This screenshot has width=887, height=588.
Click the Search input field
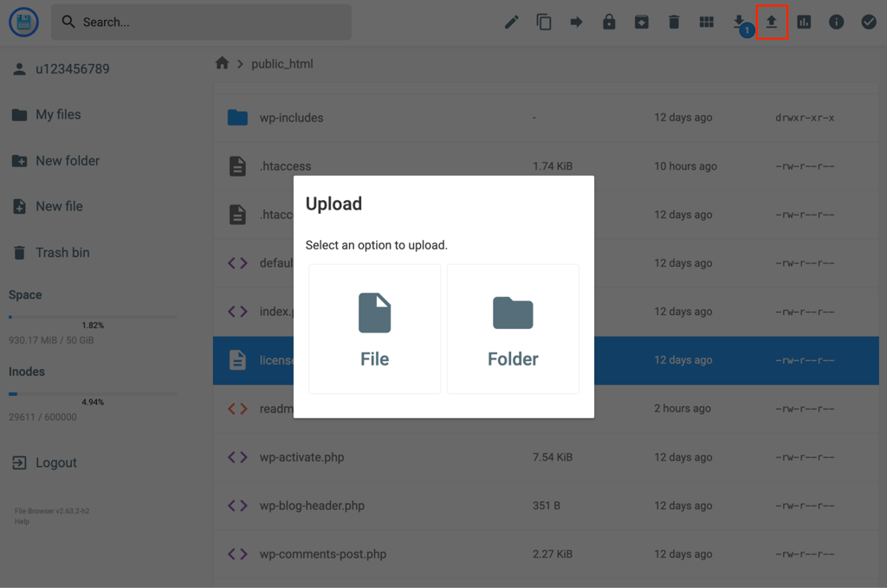coord(201,22)
